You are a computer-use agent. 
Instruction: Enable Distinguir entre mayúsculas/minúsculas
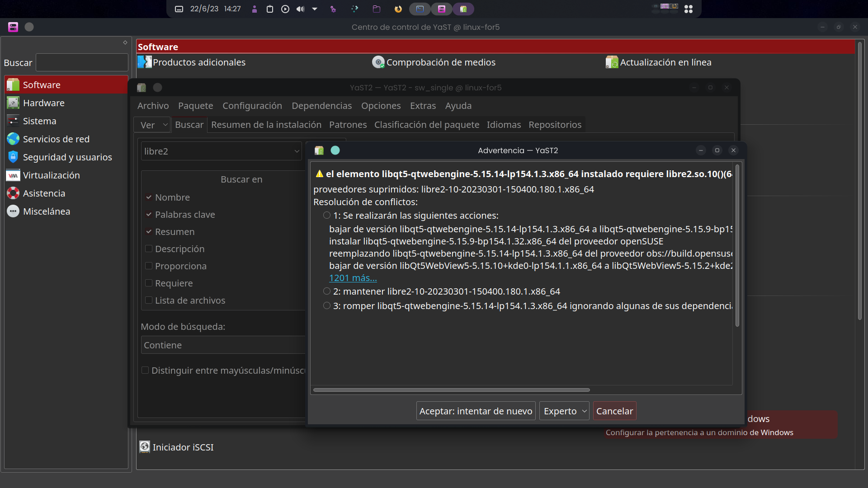(x=145, y=371)
